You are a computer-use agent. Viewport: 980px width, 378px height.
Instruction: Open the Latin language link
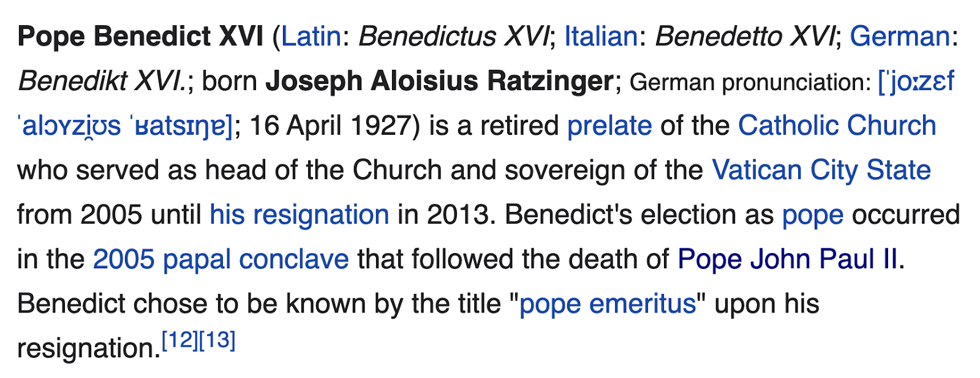(311, 36)
